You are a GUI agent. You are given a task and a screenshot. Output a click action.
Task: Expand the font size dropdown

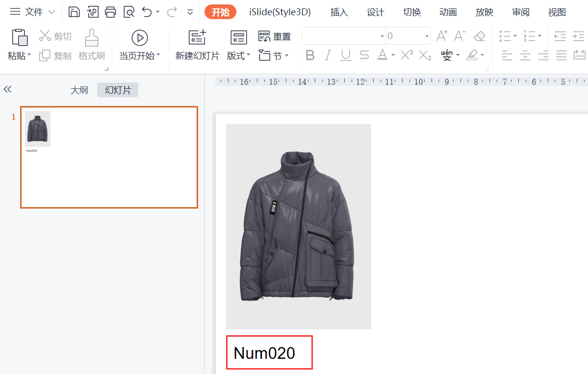click(x=427, y=36)
